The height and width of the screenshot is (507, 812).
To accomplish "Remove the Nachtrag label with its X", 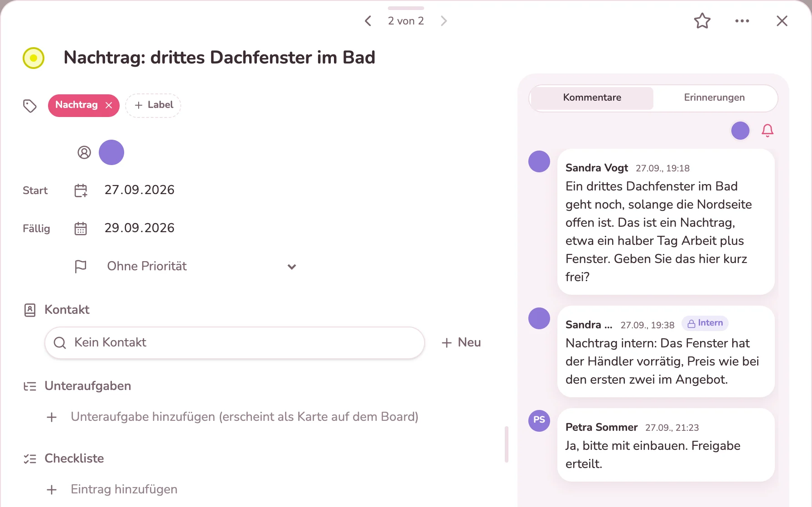I will point(109,105).
